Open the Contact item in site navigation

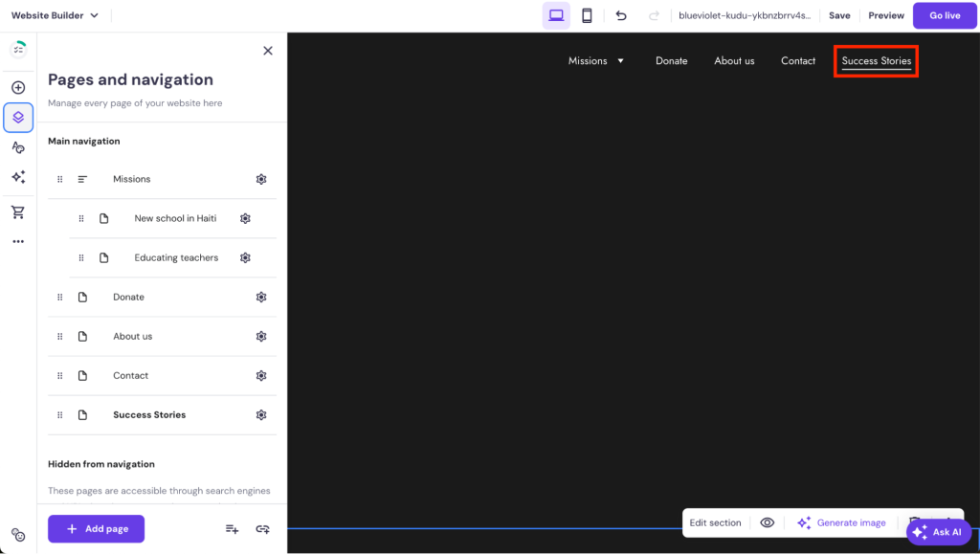tap(797, 60)
